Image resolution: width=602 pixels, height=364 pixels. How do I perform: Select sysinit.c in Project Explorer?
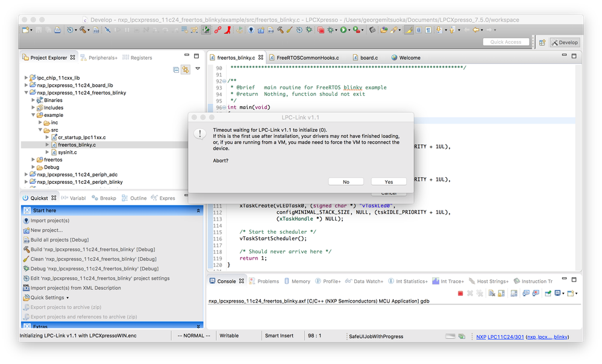pos(67,152)
